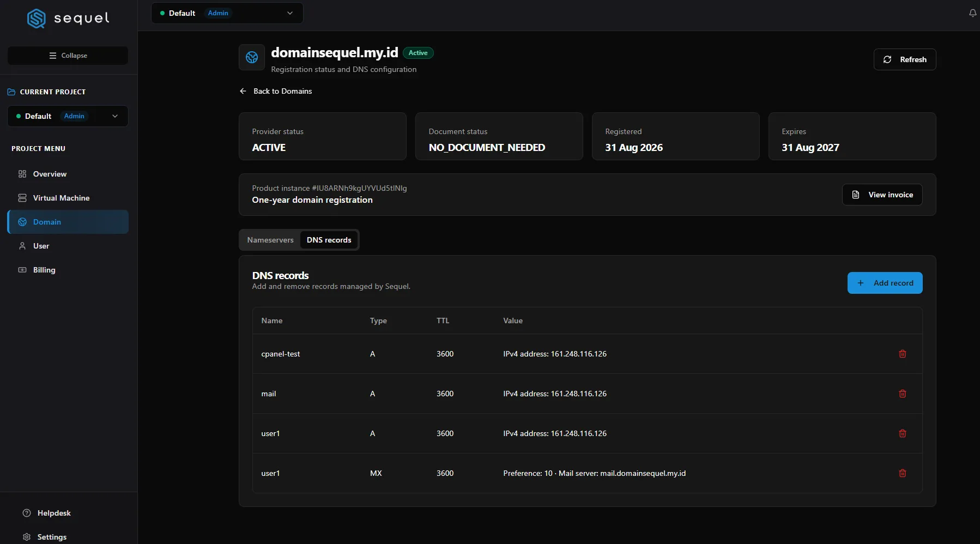Click the NO_DOCUMENT_NEEDED status text

(x=487, y=148)
